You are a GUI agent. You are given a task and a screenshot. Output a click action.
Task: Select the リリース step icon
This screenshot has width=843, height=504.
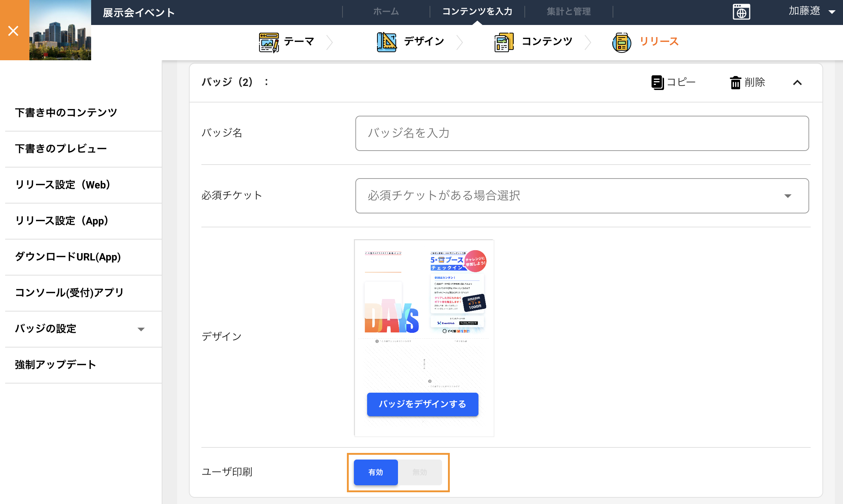click(622, 42)
